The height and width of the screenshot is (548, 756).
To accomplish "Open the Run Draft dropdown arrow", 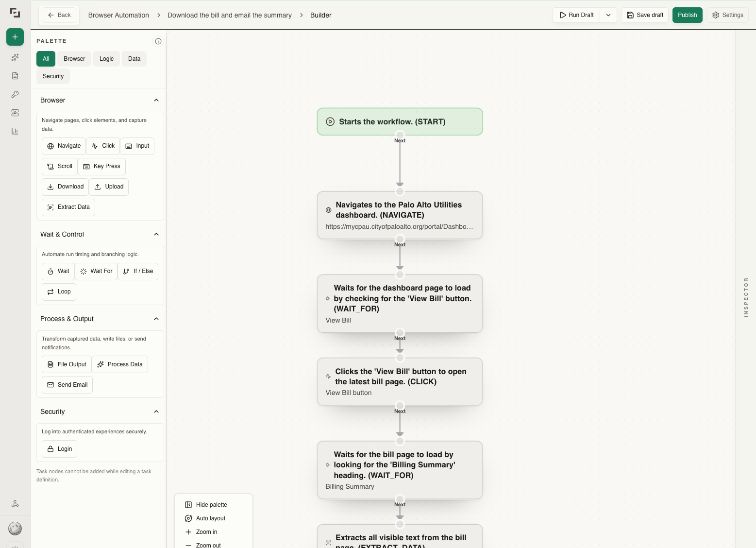I will pyautogui.click(x=608, y=15).
